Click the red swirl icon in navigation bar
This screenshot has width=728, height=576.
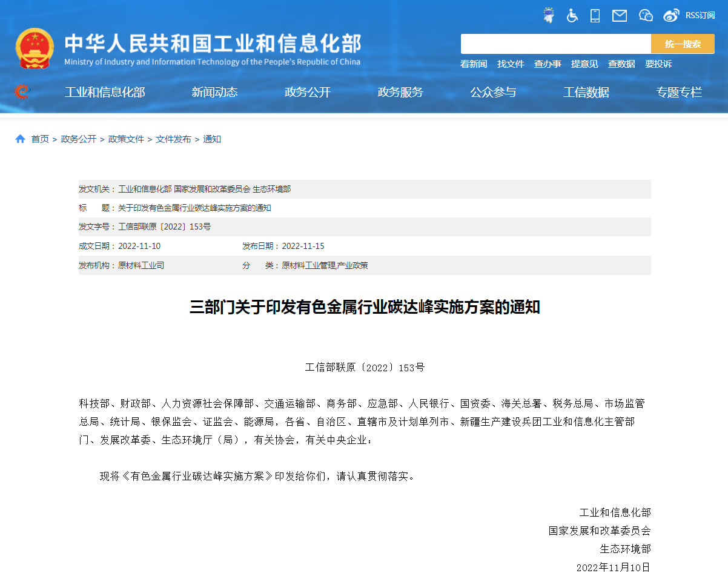22,91
